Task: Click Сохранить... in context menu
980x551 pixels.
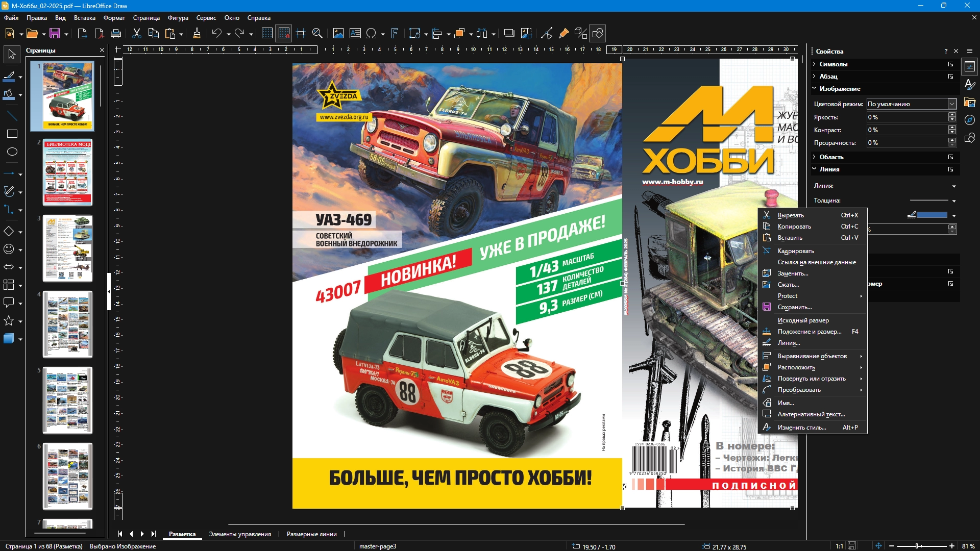Action: [x=794, y=307]
